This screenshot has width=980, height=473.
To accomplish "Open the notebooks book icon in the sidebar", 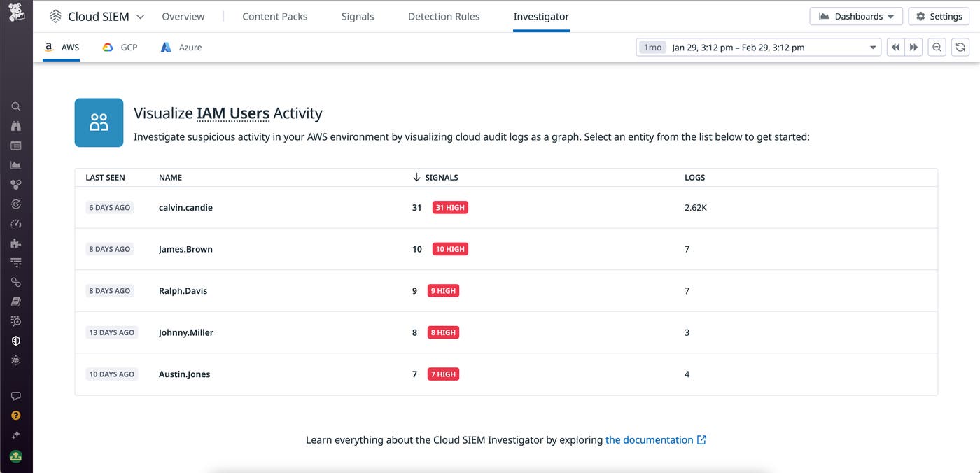I will click(16, 302).
